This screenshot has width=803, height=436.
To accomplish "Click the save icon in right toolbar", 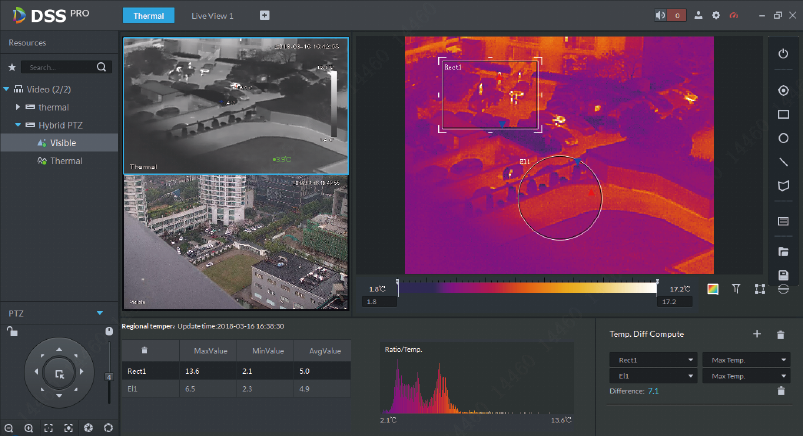I will [783, 275].
